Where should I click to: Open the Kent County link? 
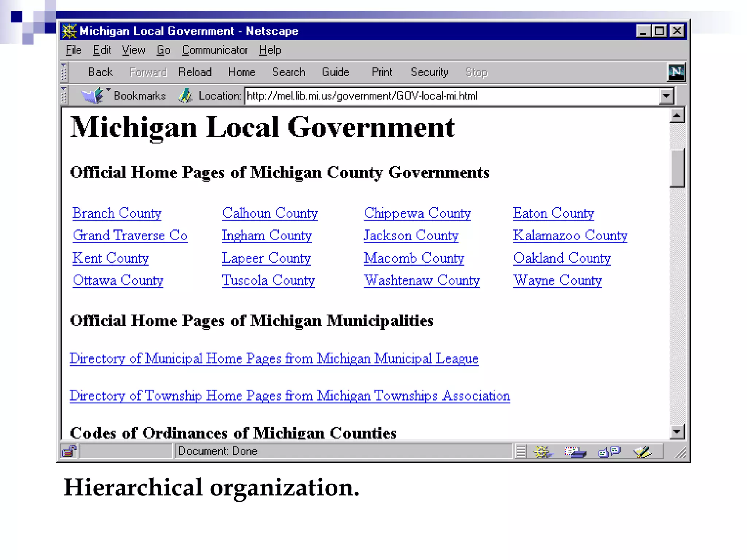point(111,258)
